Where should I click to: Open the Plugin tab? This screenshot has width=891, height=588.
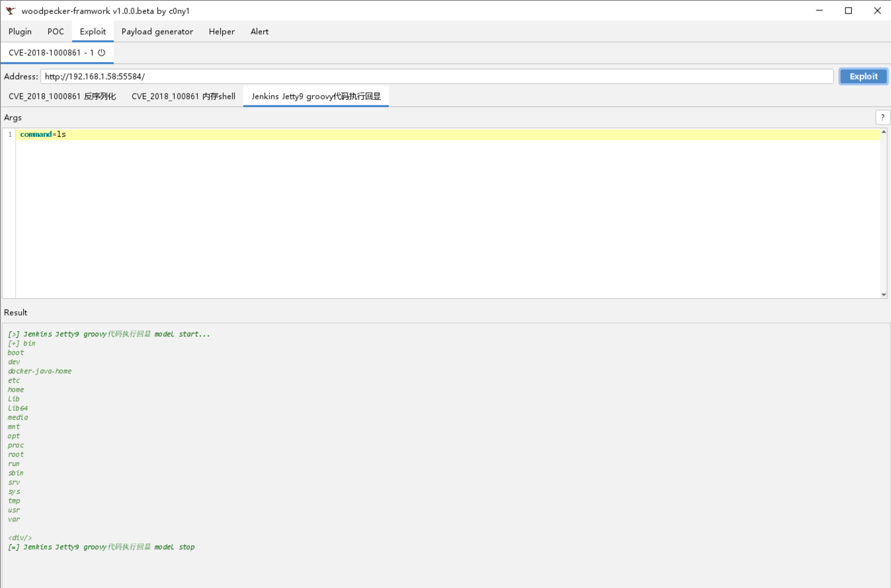point(20,31)
